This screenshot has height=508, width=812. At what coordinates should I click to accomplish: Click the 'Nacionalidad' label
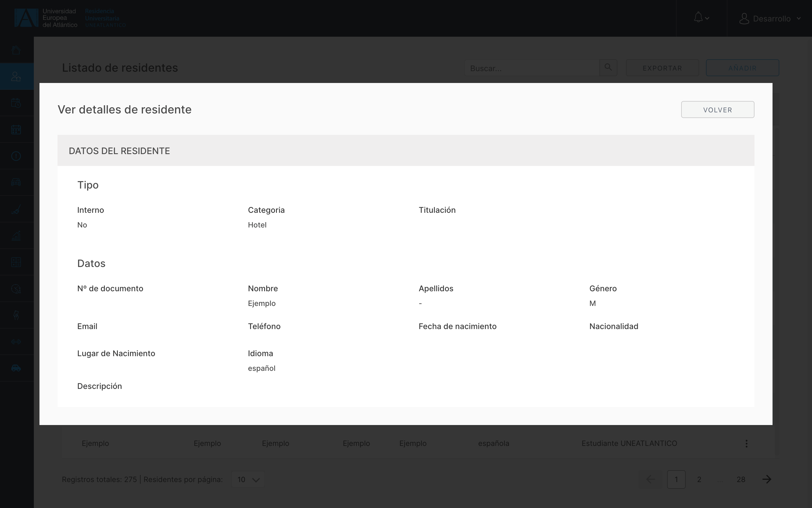click(614, 327)
